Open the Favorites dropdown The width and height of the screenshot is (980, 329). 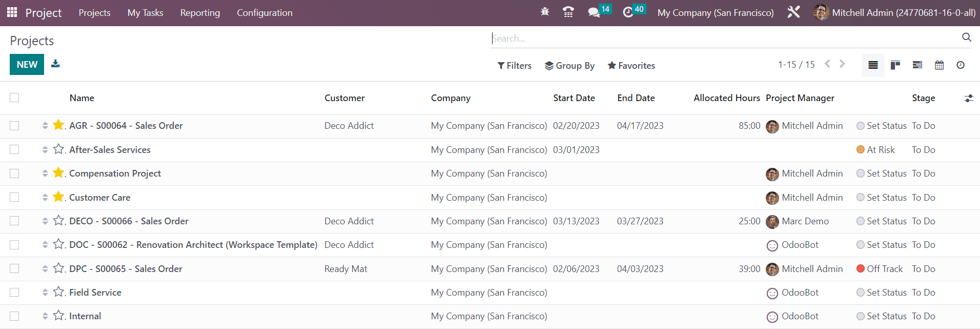coord(631,66)
